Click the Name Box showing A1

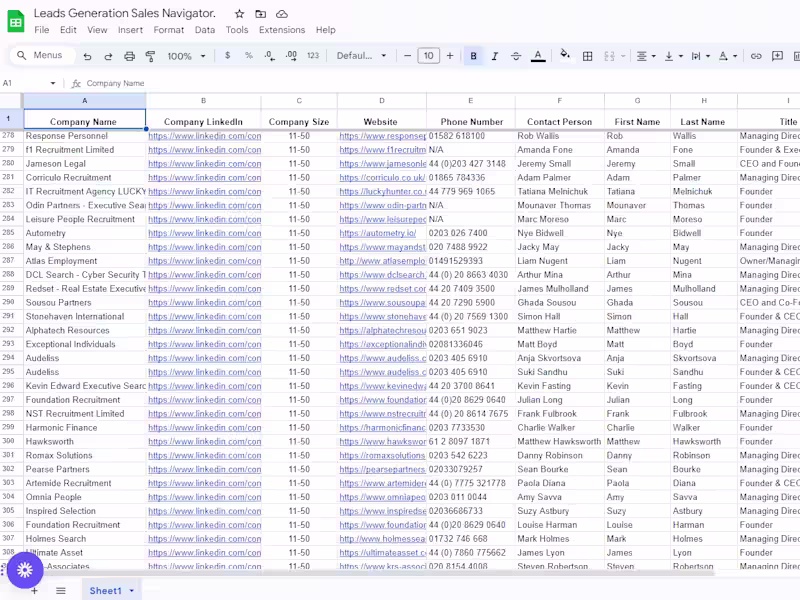tap(25, 83)
